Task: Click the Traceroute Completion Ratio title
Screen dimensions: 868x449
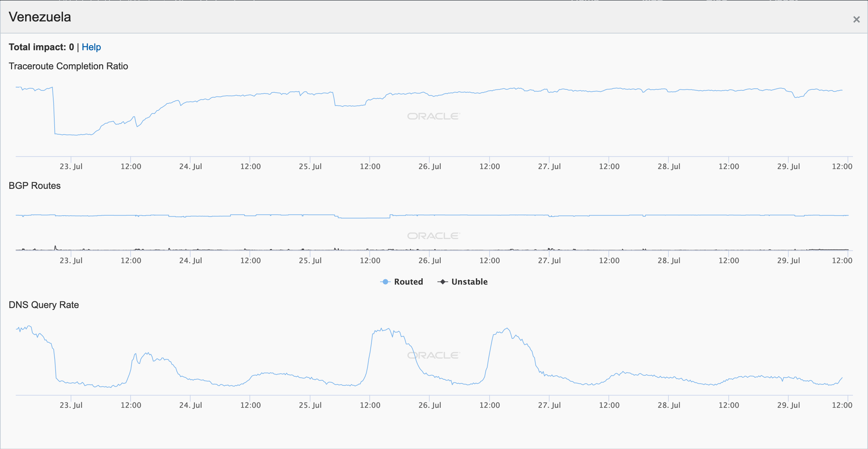Action: tap(68, 66)
